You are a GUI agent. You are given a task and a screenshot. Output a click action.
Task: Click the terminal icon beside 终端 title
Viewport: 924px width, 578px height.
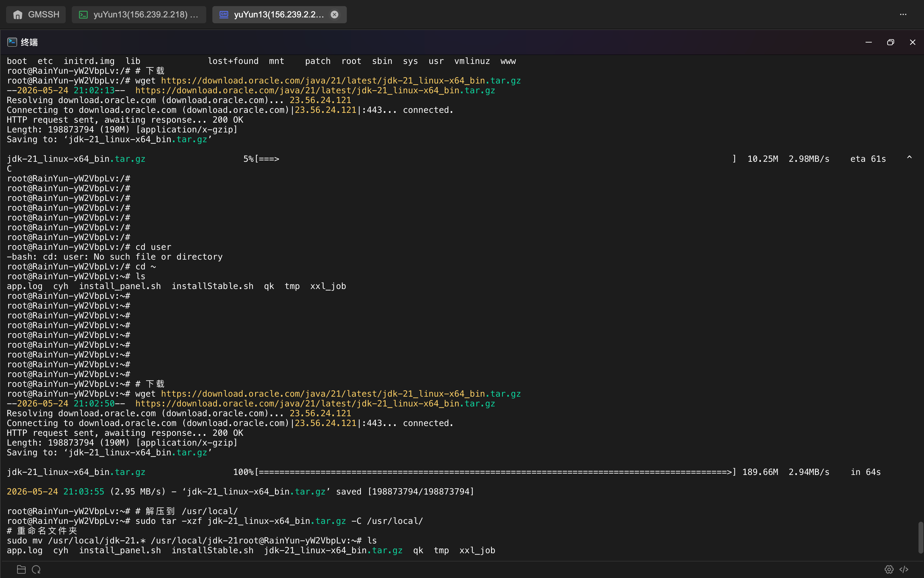[12, 42]
